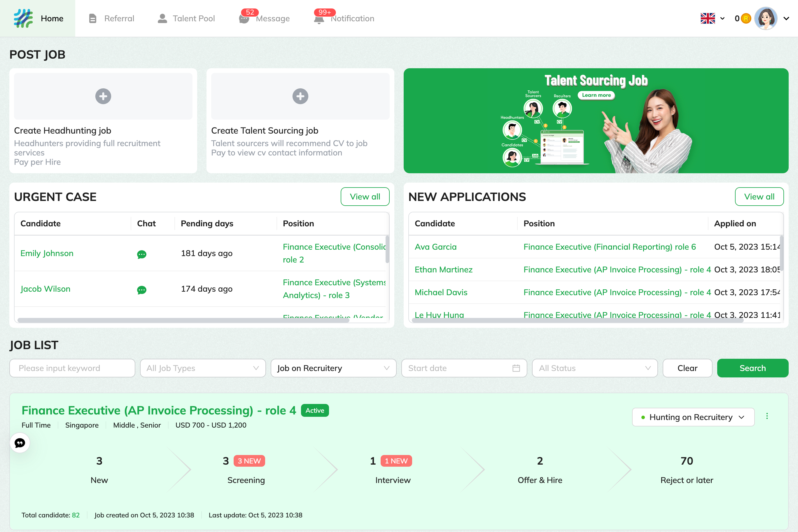Screen dimensions: 798x532
Task: Click the floating chat support icon
Action: click(20, 443)
